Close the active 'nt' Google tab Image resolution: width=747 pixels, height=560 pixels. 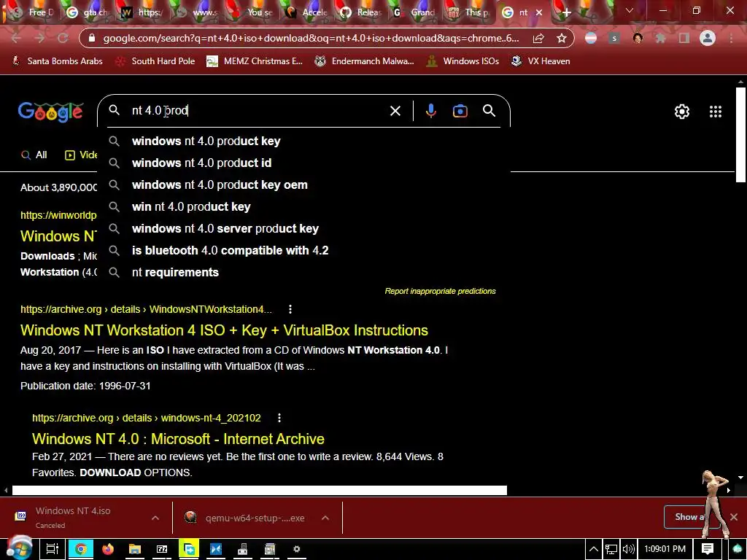tap(539, 12)
